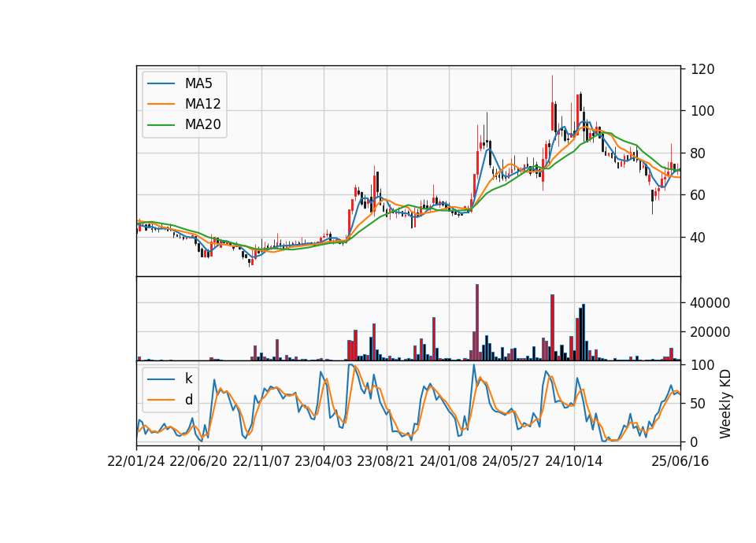This screenshot has height=543, width=756.
Task: Click the 24/05/27 date label
Action: click(x=510, y=461)
